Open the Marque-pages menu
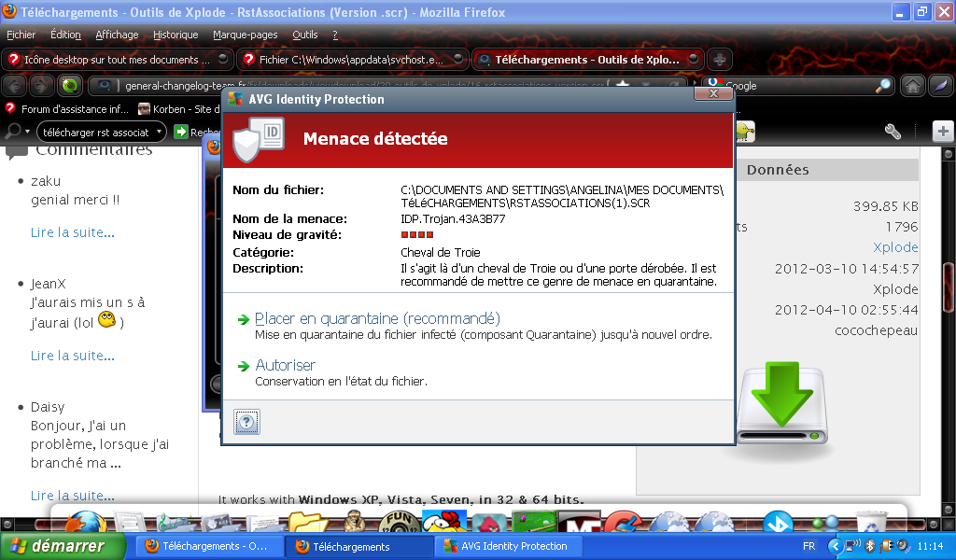 [x=246, y=35]
